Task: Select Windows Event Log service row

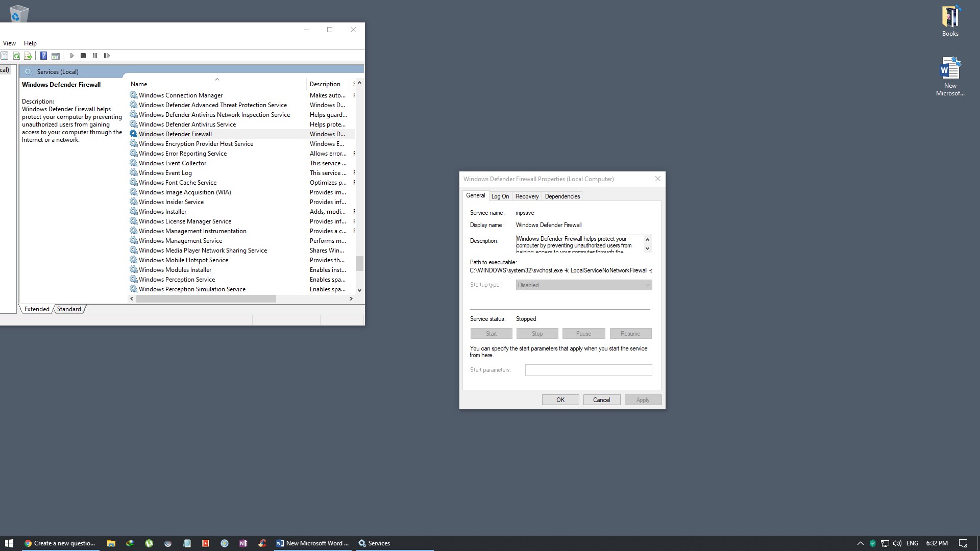Action: pos(241,173)
